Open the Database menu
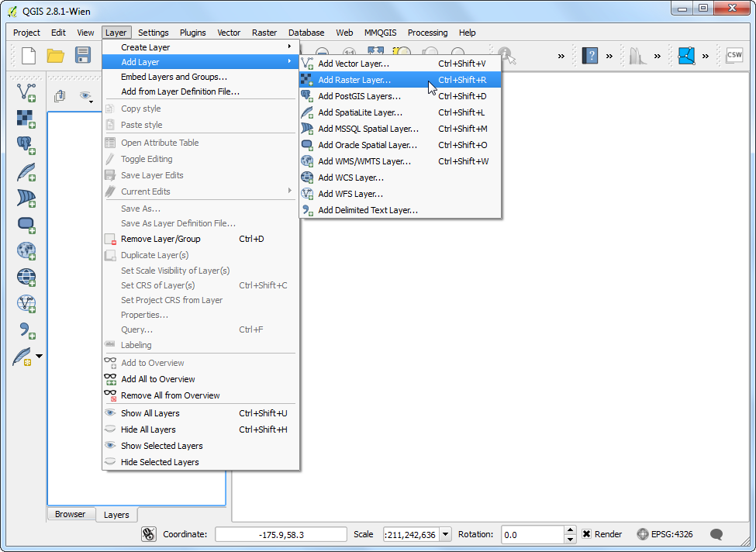The width and height of the screenshot is (756, 552). tap(306, 33)
